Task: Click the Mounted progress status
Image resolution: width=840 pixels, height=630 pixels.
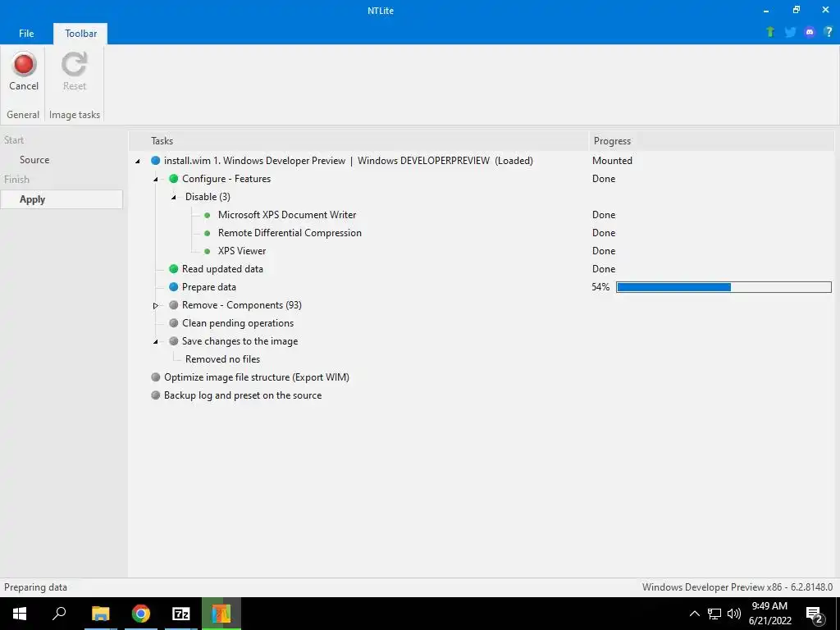Action: [x=612, y=160]
